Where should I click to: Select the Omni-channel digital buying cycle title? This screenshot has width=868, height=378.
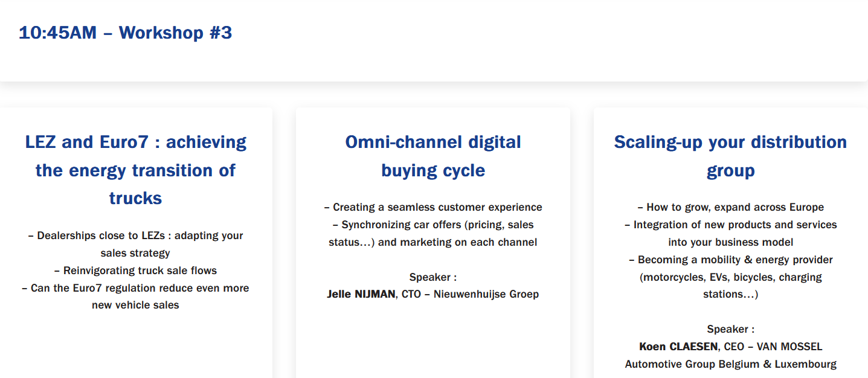pyautogui.click(x=432, y=156)
